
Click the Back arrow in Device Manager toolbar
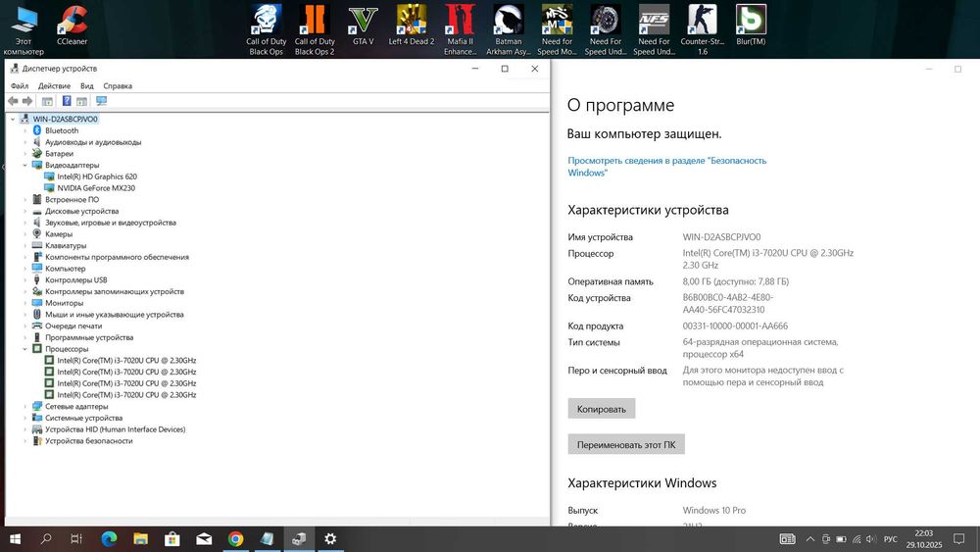13,101
